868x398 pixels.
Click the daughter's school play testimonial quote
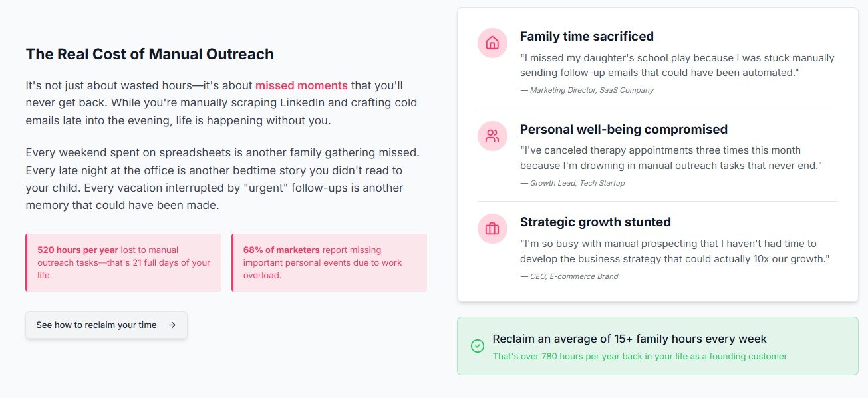click(676, 65)
